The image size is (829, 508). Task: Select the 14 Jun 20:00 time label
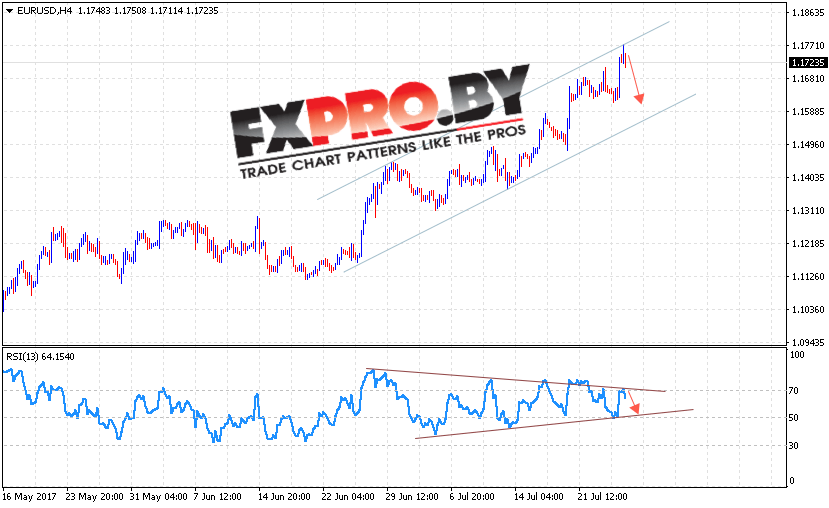284,497
